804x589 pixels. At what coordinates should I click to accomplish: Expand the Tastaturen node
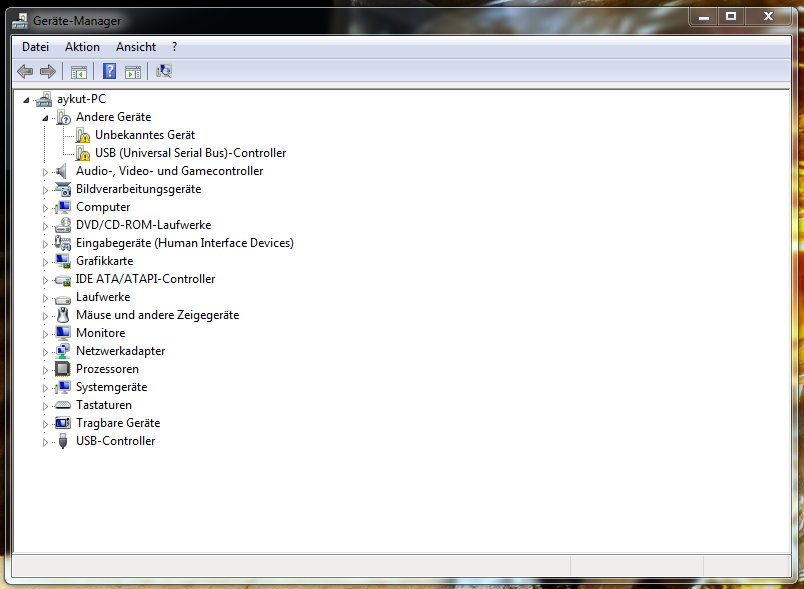click(45, 406)
